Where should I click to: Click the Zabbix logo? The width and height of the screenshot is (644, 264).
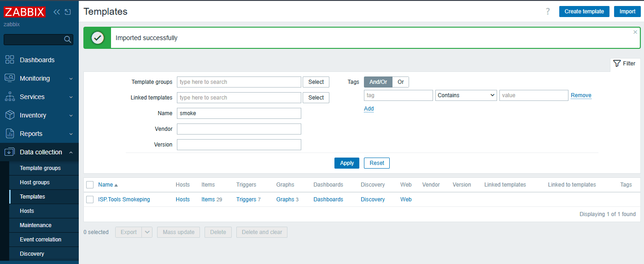pos(25,12)
